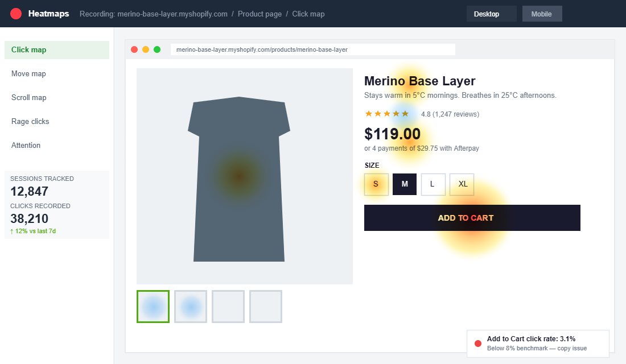Click the yellow browser traffic-light dot
626x364 pixels.
tap(146, 49)
